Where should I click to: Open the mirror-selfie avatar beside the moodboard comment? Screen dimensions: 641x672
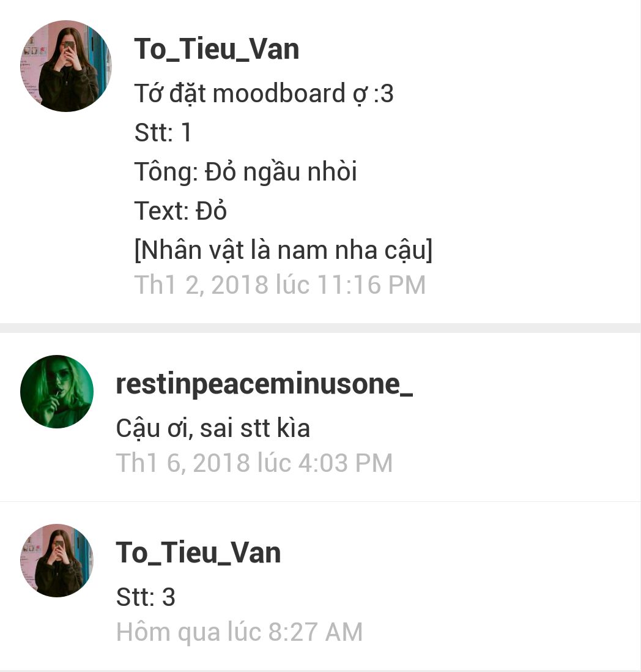(x=66, y=66)
